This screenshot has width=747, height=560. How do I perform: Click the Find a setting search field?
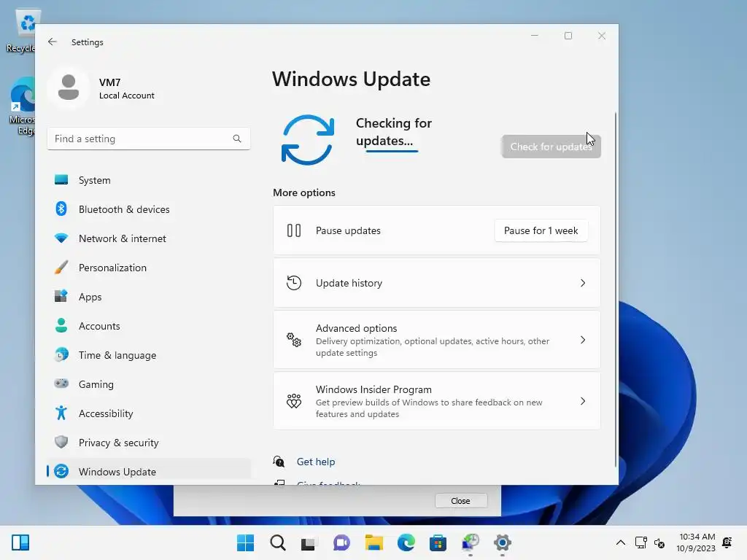click(x=149, y=139)
